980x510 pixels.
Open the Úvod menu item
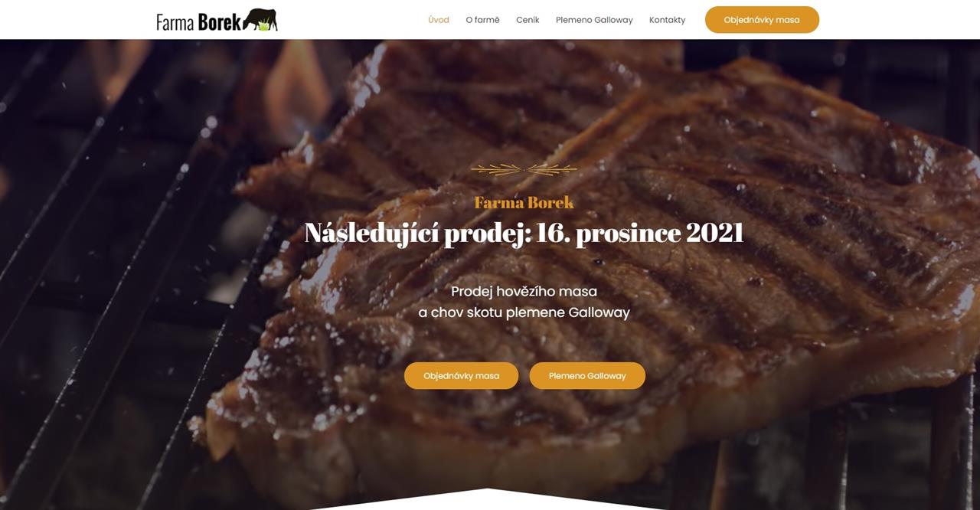pyautogui.click(x=439, y=20)
